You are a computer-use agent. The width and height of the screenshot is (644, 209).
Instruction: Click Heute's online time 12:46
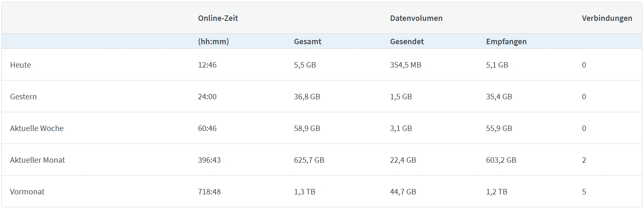207,65
